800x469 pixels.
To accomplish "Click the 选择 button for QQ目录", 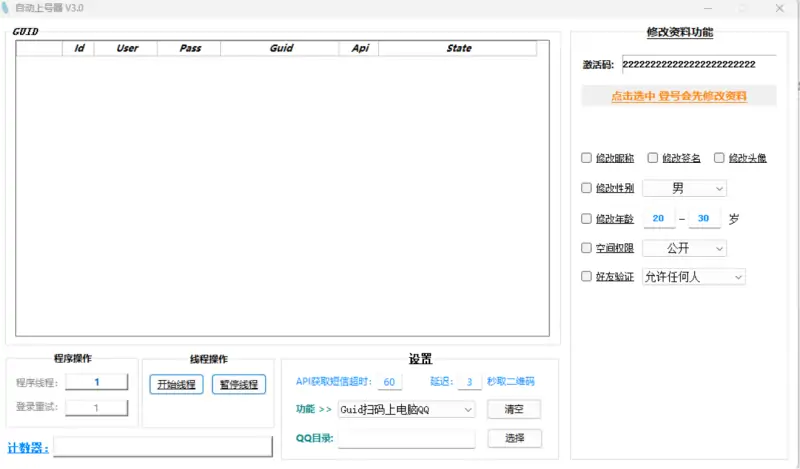I will click(514, 438).
